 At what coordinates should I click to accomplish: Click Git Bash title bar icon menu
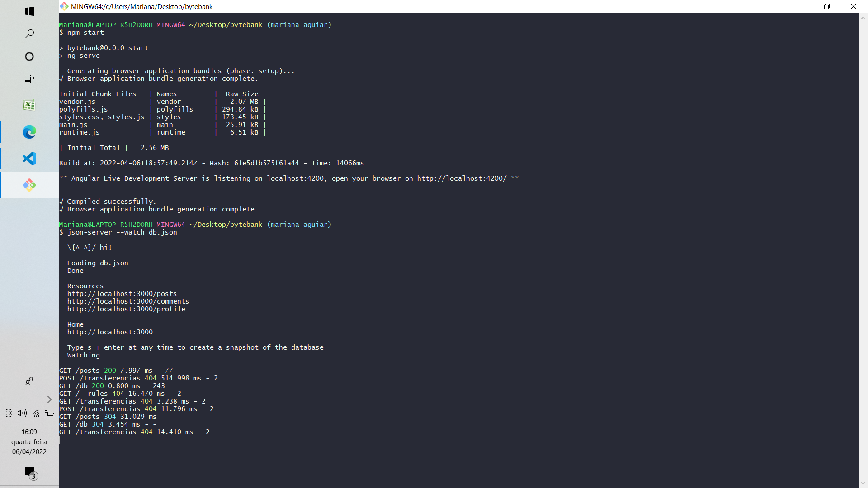pos(64,6)
